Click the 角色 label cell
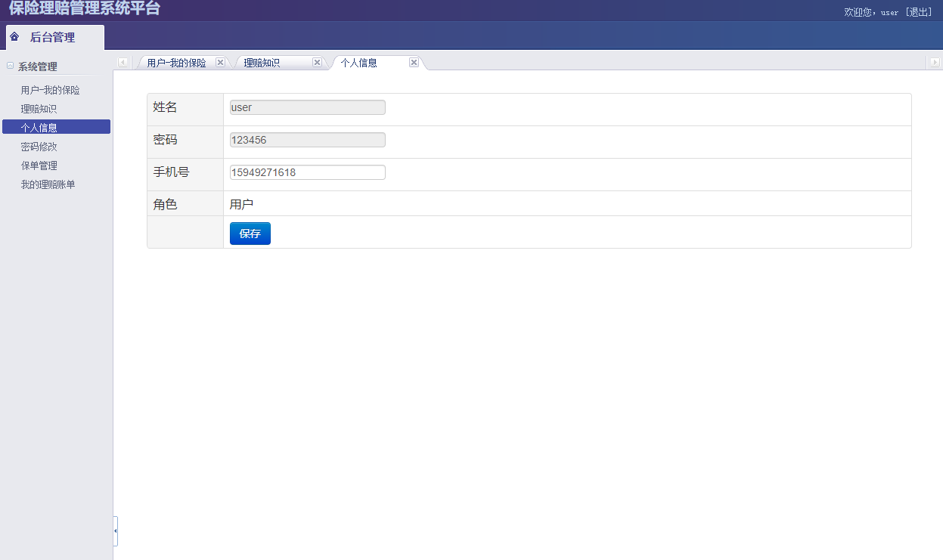 (185, 203)
